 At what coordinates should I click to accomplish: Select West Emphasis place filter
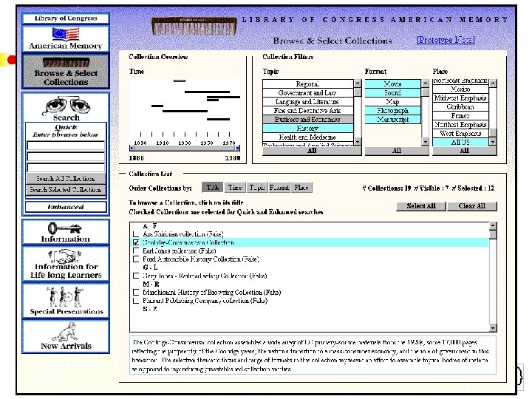pyautogui.click(x=460, y=133)
